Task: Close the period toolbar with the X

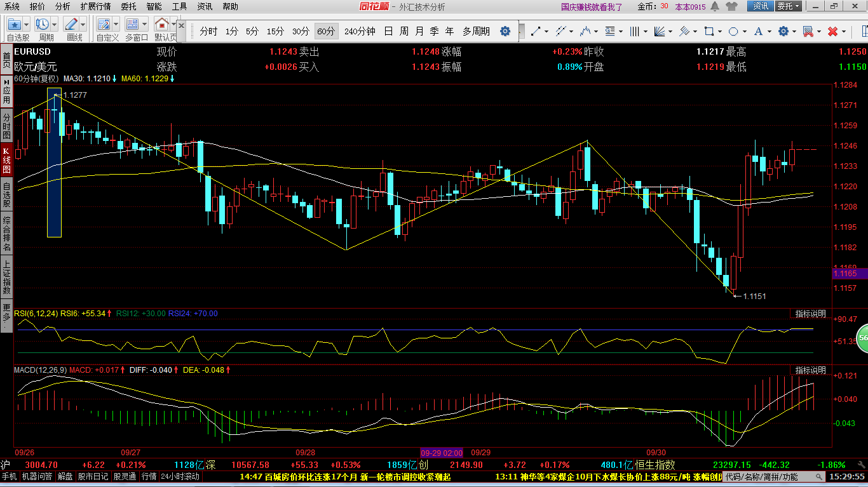Action: point(181,26)
